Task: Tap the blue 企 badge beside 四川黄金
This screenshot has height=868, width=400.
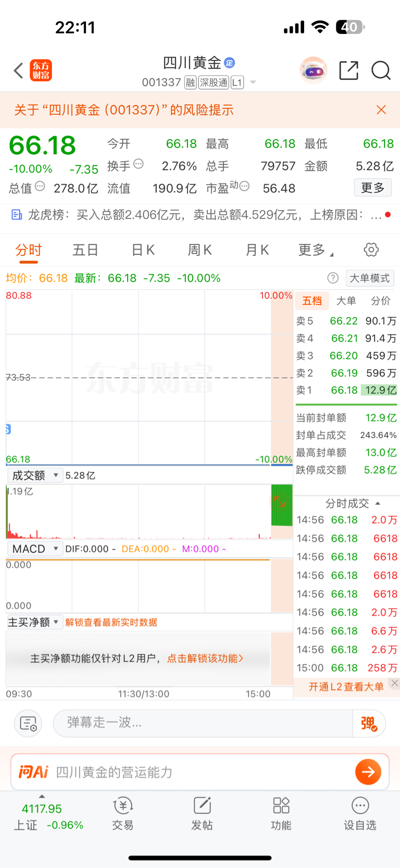Action: [x=229, y=63]
